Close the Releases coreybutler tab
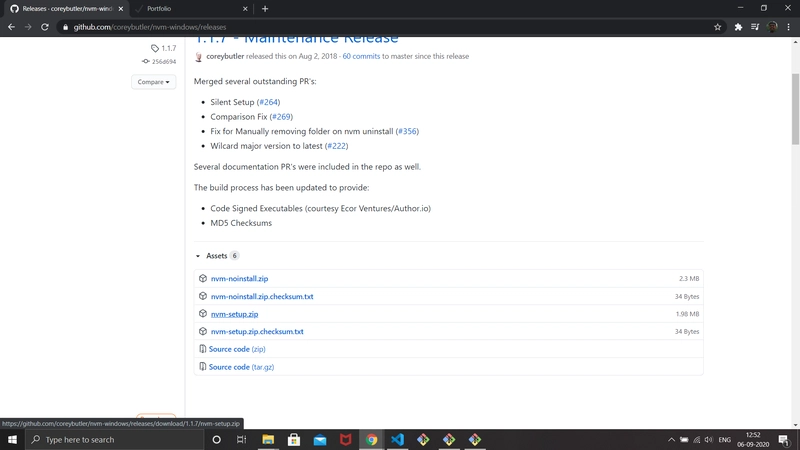 (121, 9)
